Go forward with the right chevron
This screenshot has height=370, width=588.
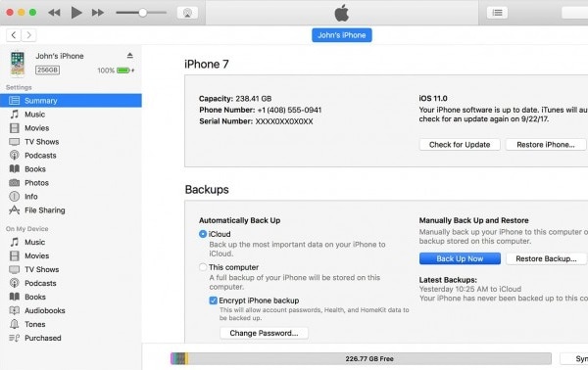tap(28, 35)
